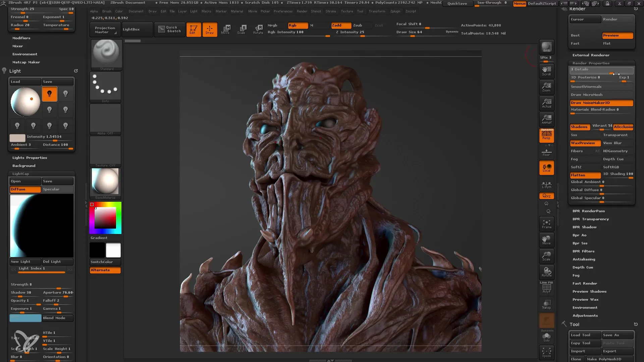Expand BPR RenderPass section
644x362 pixels.
tap(589, 211)
